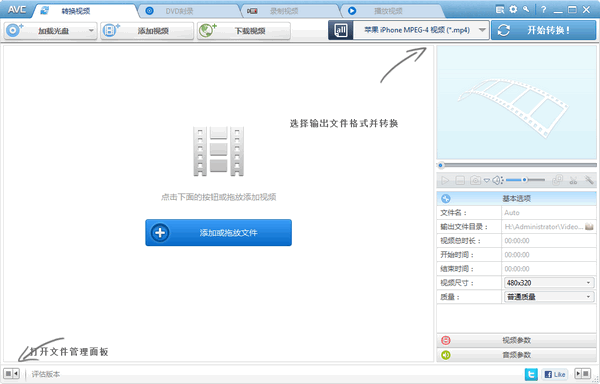
Task: Click the Facebook Like button
Action: click(x=554, y=374)
